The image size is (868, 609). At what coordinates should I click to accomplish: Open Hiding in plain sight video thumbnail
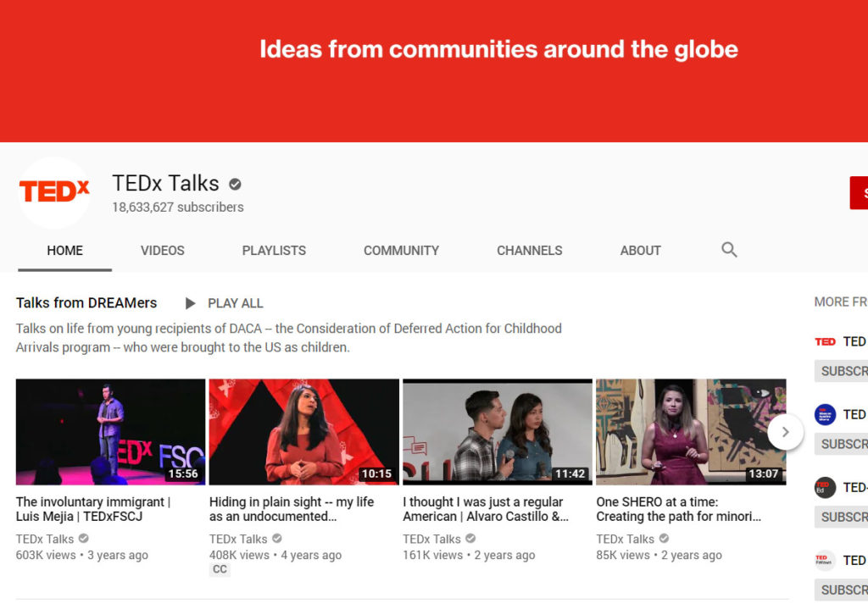[x=304, y=432]
